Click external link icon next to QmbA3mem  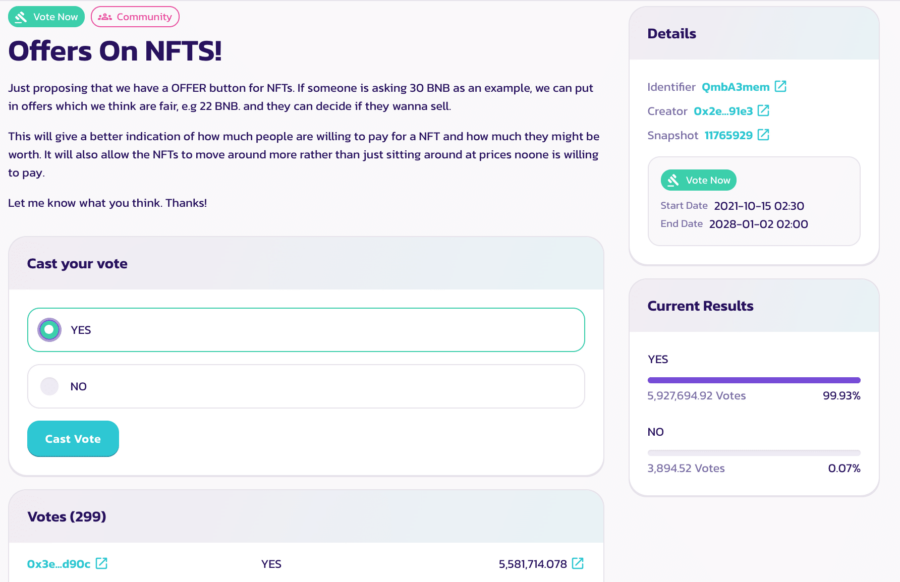coord(781,87)
